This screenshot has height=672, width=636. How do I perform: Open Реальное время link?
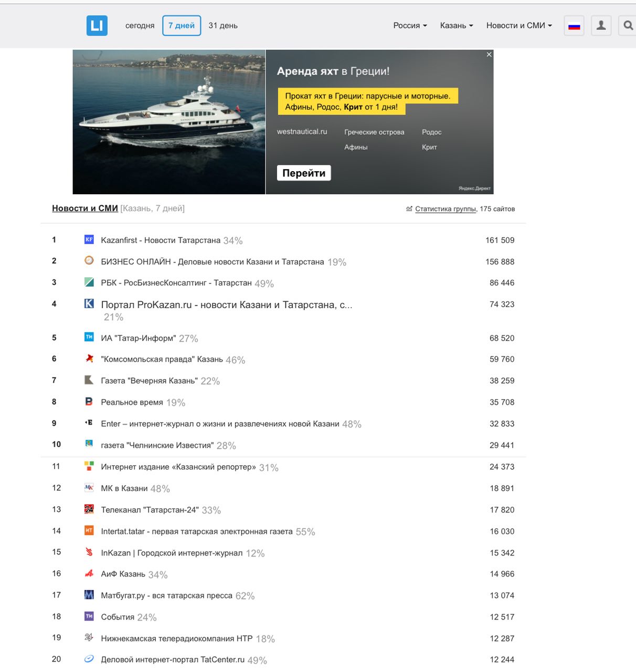(132, 402)
